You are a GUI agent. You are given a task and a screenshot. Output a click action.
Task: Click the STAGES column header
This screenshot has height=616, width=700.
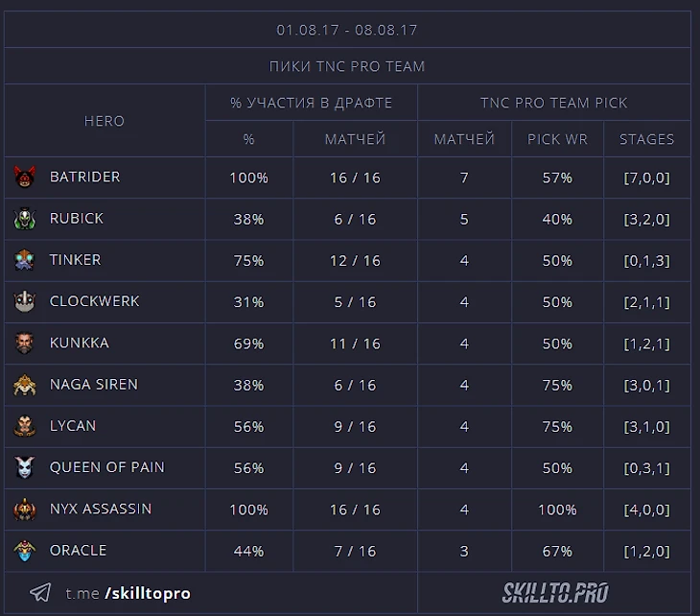point(646,139)
